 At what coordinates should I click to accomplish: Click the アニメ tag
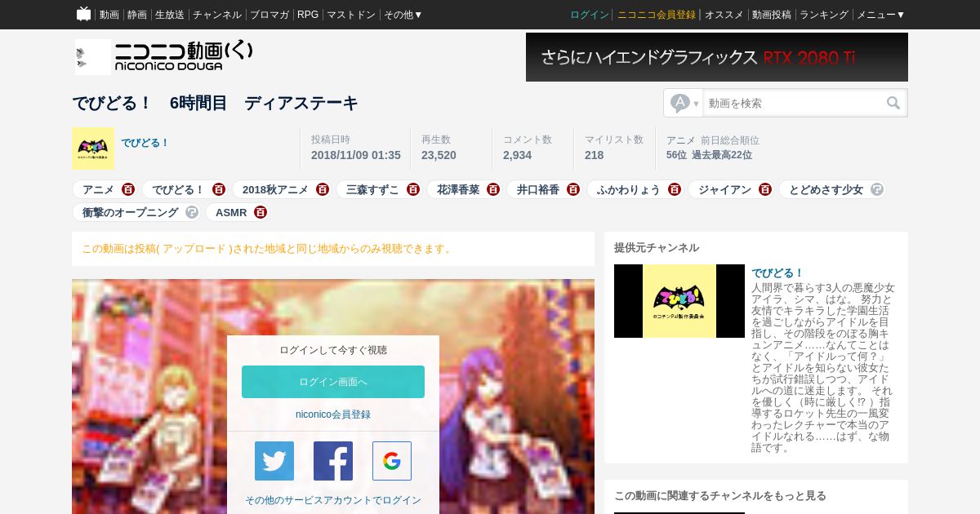pos(98,189)
